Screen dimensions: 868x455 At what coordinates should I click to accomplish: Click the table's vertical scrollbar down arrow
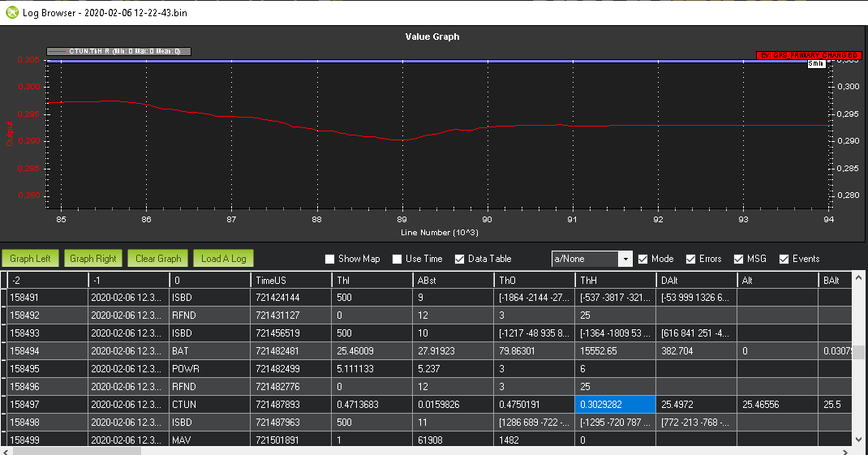(858, 440)
